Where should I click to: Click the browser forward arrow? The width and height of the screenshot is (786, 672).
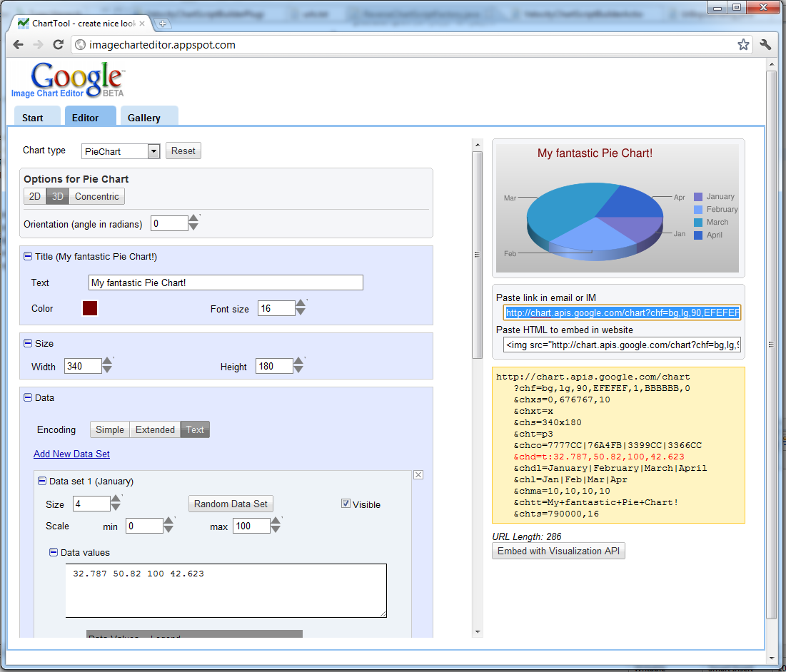coord(38,44)
